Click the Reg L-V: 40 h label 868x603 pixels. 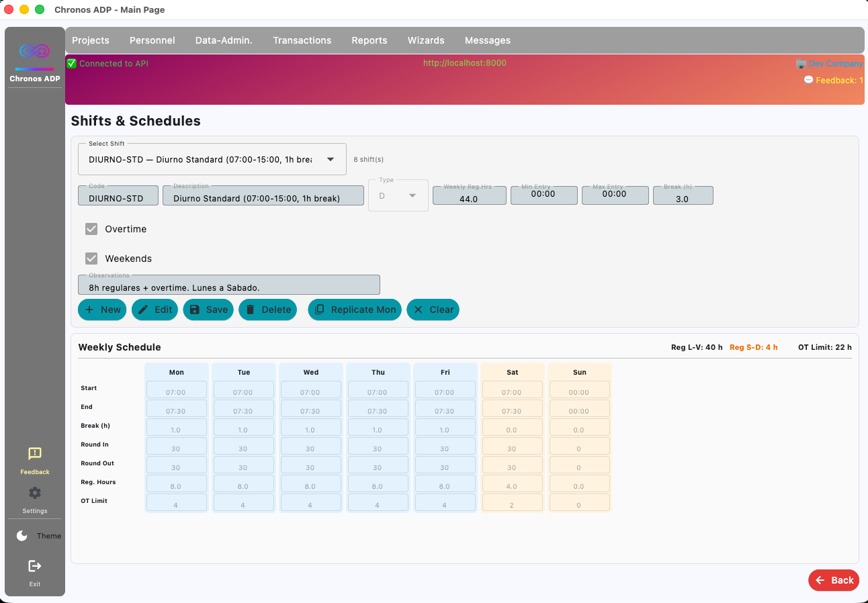(x=697, y=347)
